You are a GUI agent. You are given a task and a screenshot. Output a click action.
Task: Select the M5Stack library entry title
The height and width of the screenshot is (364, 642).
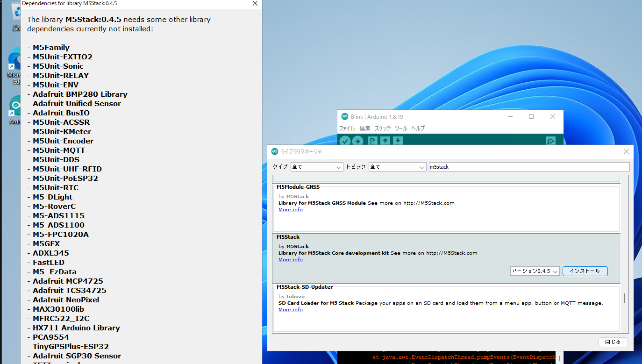[x=288, y=237]
